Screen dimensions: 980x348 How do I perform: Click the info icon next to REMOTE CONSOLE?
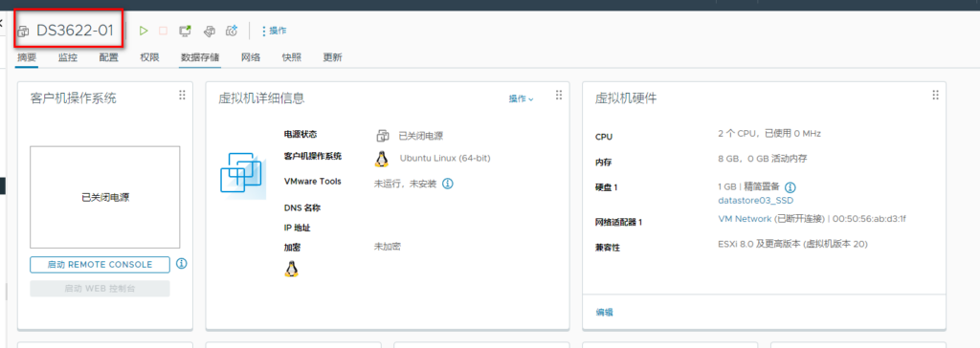pos(182,264)
